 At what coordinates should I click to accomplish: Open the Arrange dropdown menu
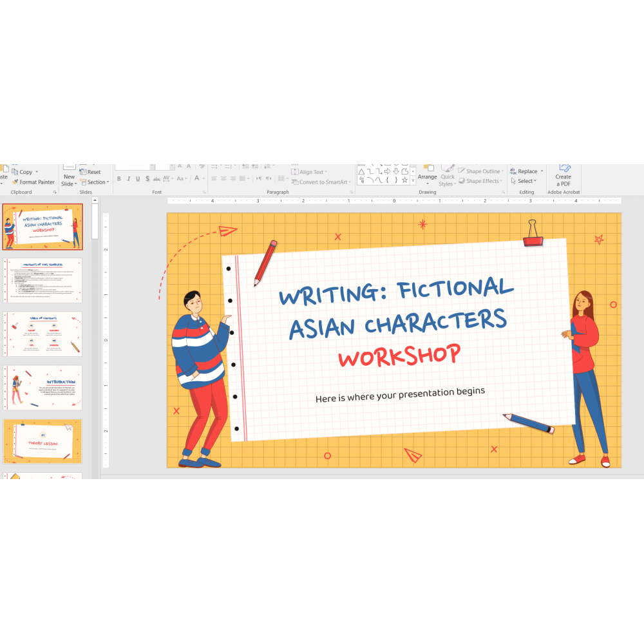[427, 180]
